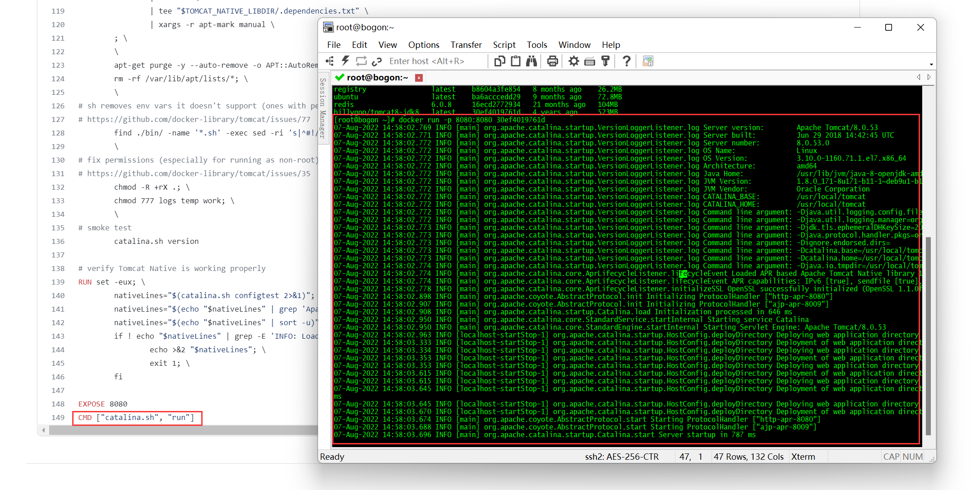Click the Help question mark icon

(x=626, y=61)
